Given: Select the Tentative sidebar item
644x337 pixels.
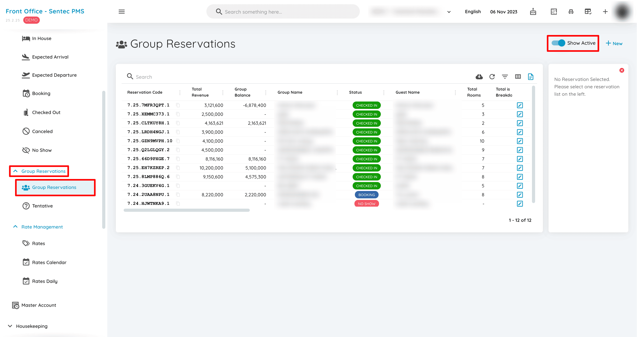Looking at the screenshot, I should click(38, 206).
